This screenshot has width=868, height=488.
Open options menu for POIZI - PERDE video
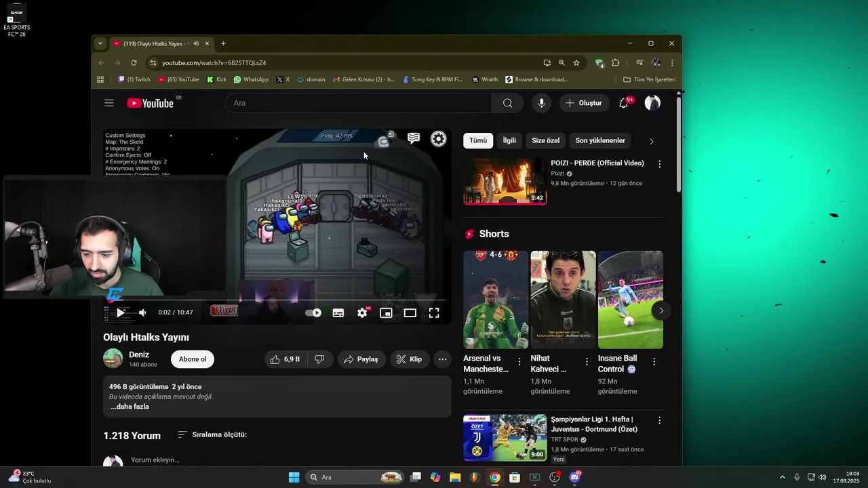(659, 164)
